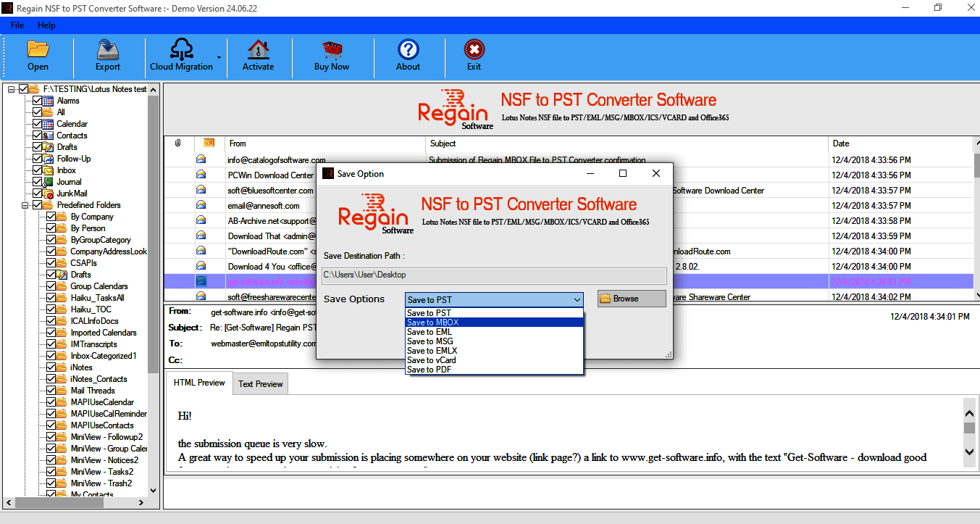The width and height of the screenshot is (980, 524).
Task: Sort emails by the From column
Action: pyautogui.click(x=325, y=144)
